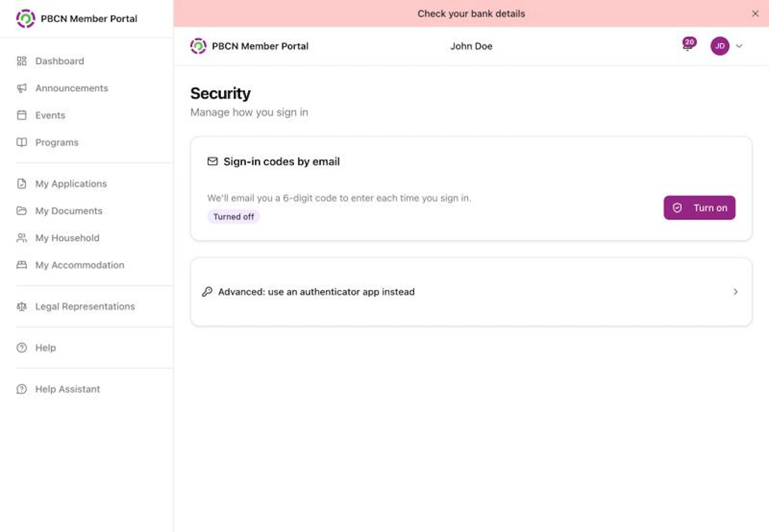Viewport: 769px width, 532px height.
Task: Click the Help Assistant chat icon
Action: coord(22,389)
